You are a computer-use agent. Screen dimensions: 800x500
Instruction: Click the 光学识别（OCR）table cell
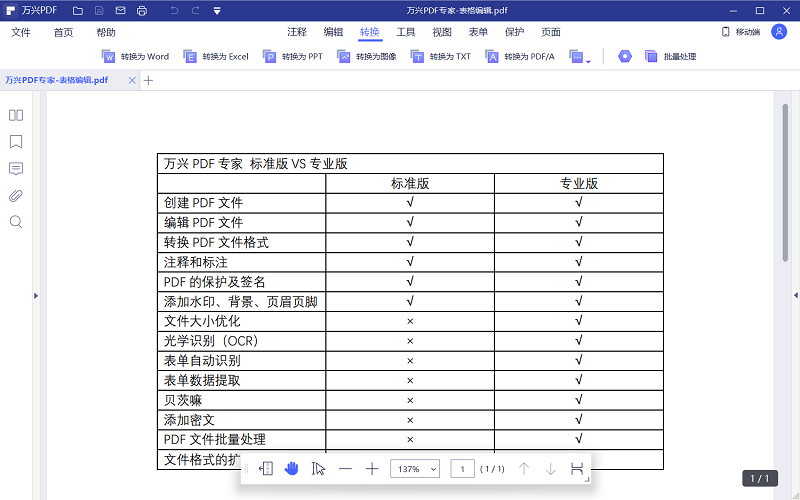point(241,341)
